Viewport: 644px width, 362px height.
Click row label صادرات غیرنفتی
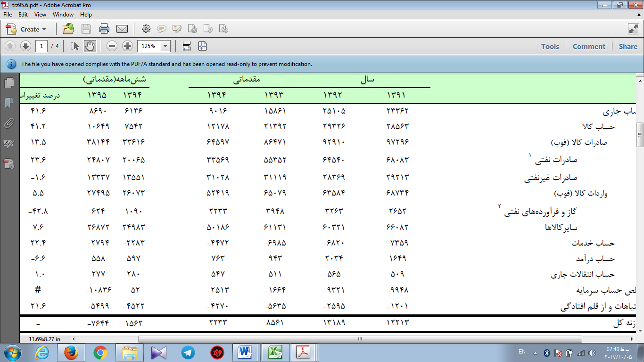pyautogui.click(x=551, y=178)
